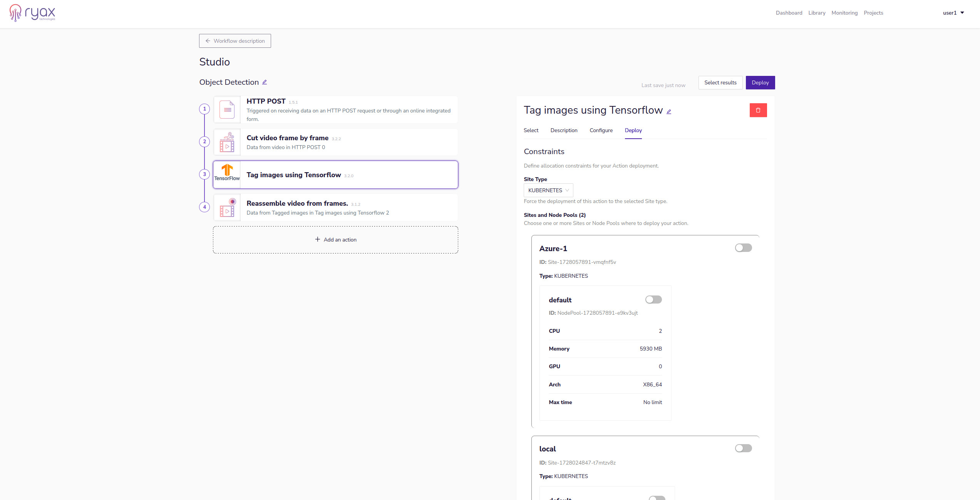980x500 pixels.
Task: Click Select results button
Action: [x=720, y=82]
